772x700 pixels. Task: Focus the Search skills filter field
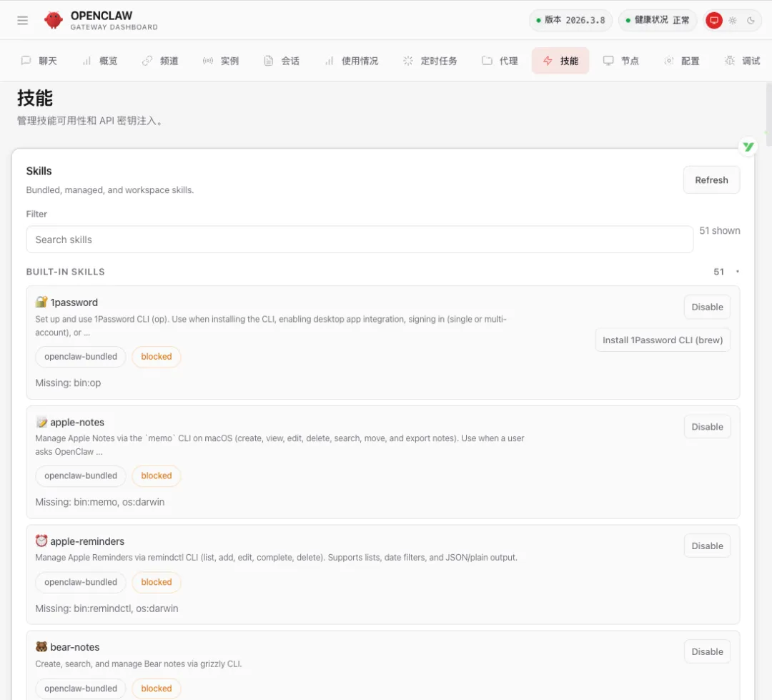(360, 240)
